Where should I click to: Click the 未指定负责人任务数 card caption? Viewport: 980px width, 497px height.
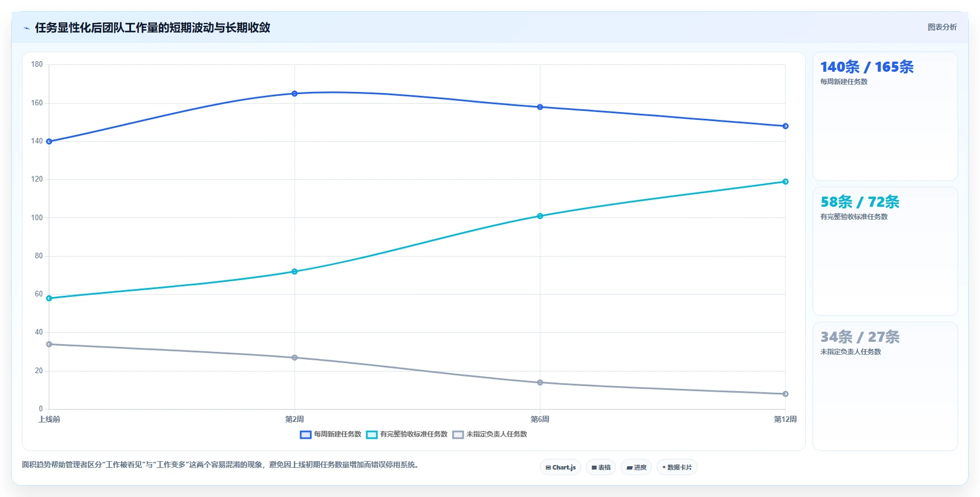point(851,352)
